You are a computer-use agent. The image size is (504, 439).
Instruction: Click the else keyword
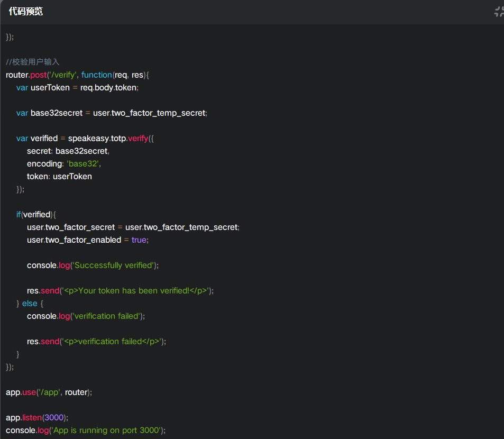(x=30, y=304)
